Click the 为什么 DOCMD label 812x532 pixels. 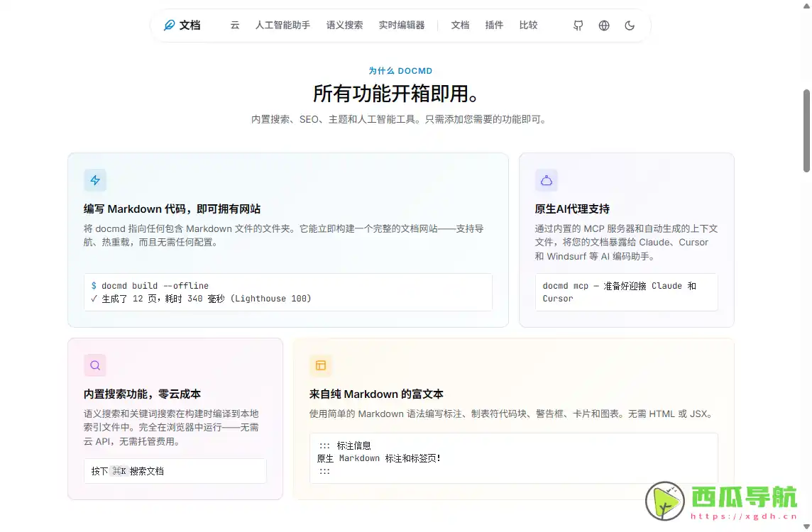coord(400,71)
